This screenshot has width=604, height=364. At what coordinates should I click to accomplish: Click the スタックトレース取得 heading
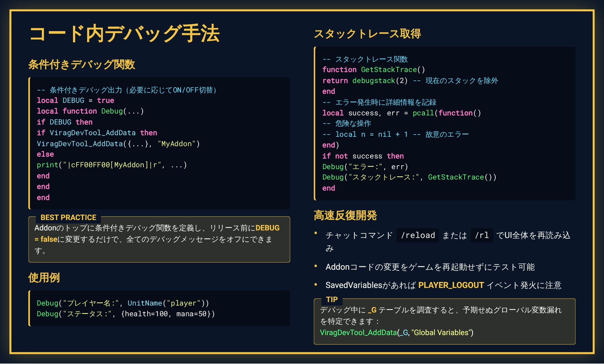click(367, 34)
